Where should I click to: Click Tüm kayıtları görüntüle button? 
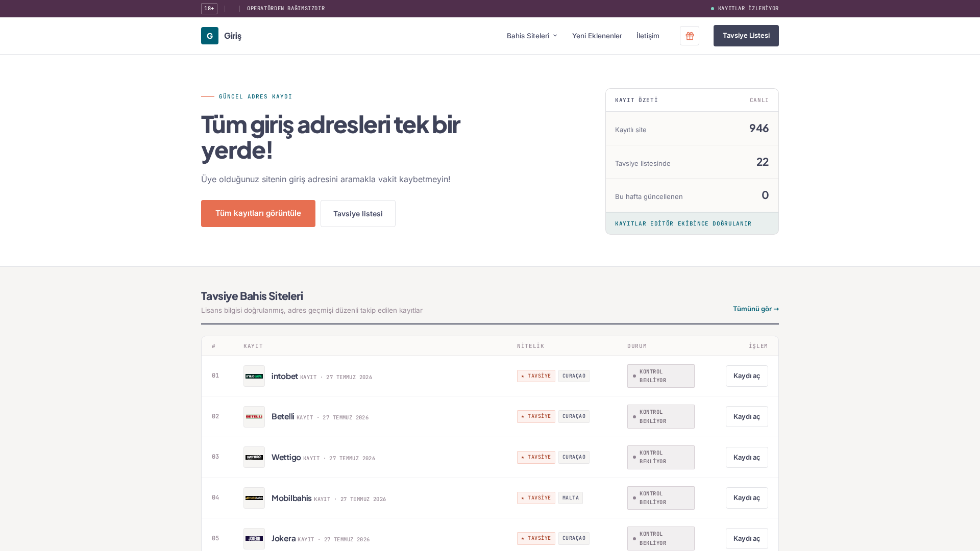[x=258, y=213]
